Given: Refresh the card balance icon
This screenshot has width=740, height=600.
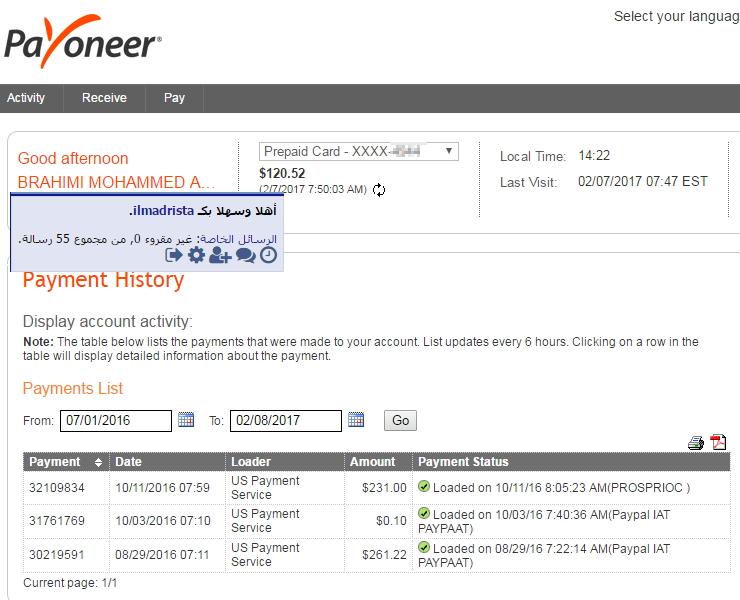Looking at the screenshot, I should [x=379, y=190].
